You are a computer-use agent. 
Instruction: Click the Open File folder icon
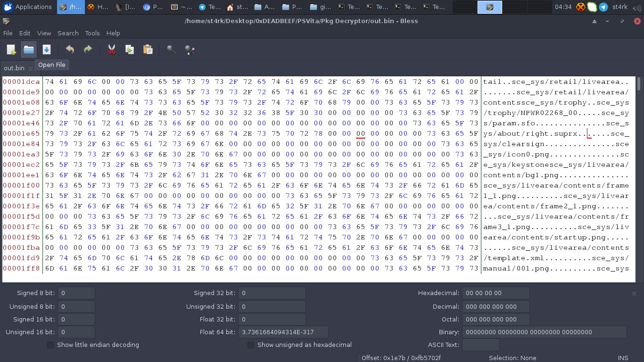[29, 49]
